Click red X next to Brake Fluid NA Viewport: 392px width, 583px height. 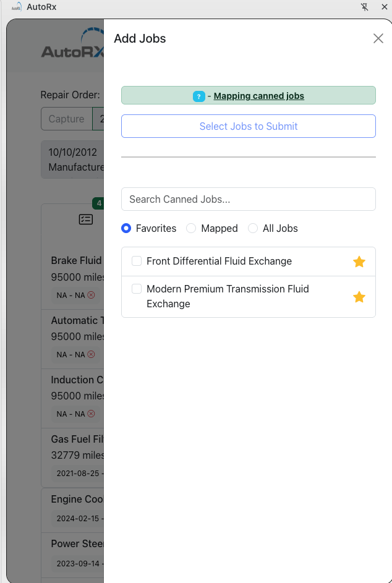91,295
